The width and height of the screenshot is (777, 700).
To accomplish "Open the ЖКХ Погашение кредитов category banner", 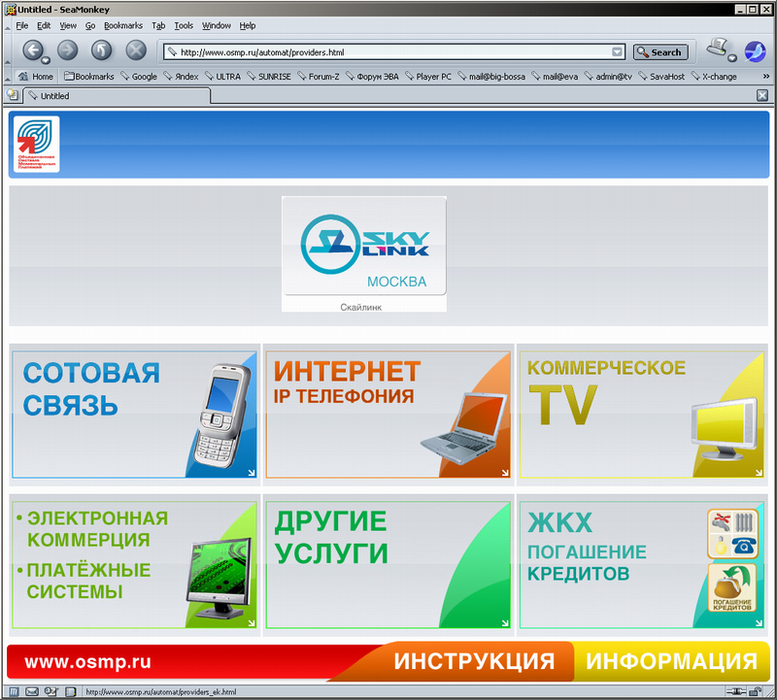I will [x=642, y=565].
